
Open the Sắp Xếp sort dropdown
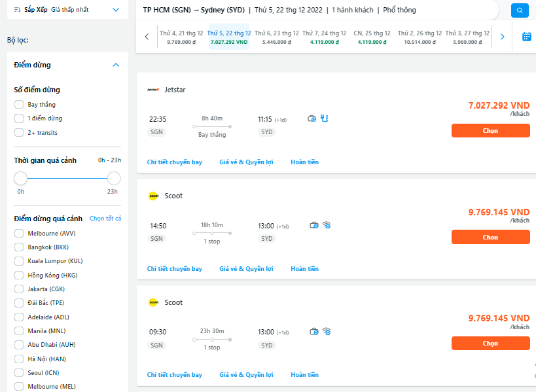[x=116, y=10]
